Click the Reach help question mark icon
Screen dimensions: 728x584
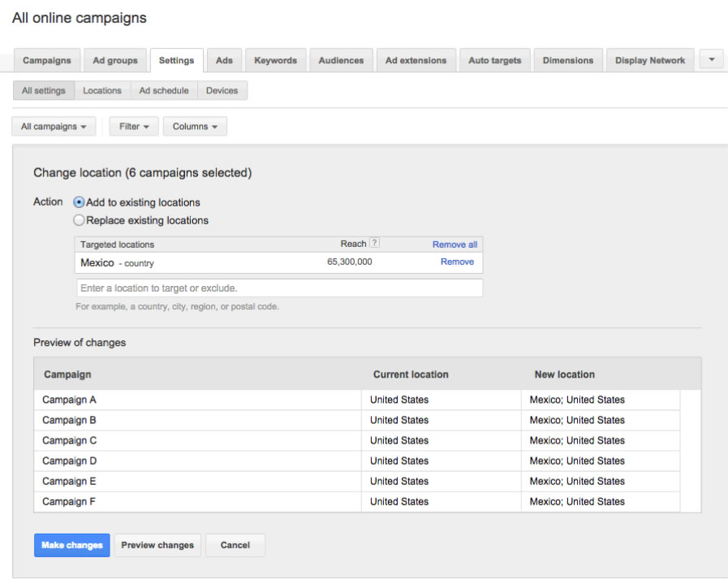[x=374, y=243]
